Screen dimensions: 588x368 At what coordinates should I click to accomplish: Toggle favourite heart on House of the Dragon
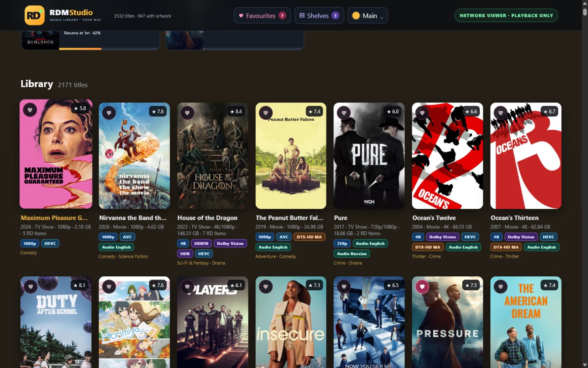187,113
